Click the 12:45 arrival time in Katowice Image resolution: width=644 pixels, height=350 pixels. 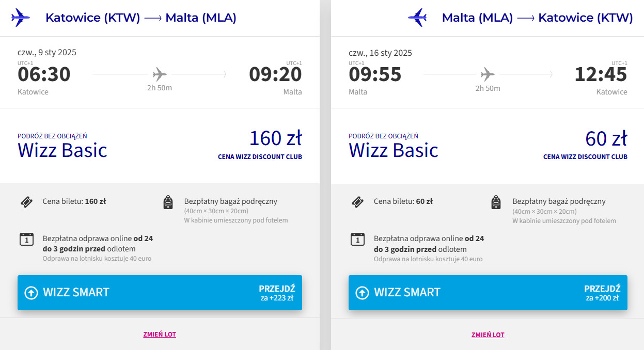601,75
